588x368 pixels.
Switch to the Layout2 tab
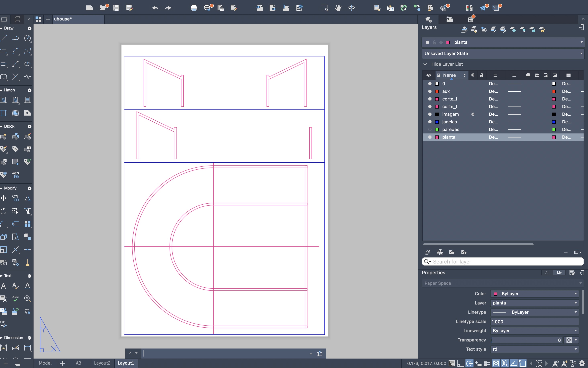(x=102, y=363)
